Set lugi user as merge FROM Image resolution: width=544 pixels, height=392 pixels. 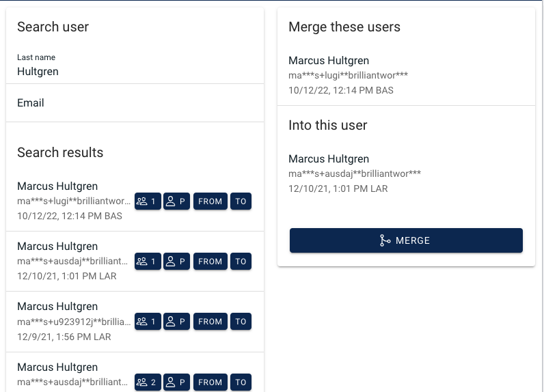coord(210,201)
